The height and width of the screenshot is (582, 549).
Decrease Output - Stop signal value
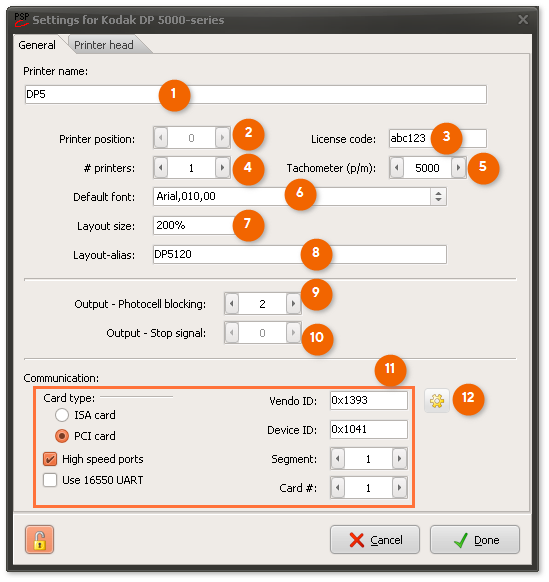coord(232,333)
